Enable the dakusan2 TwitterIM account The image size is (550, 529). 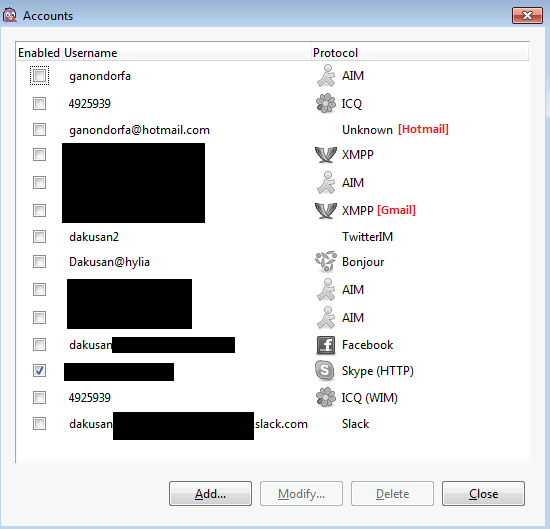(x=39, y=236)
